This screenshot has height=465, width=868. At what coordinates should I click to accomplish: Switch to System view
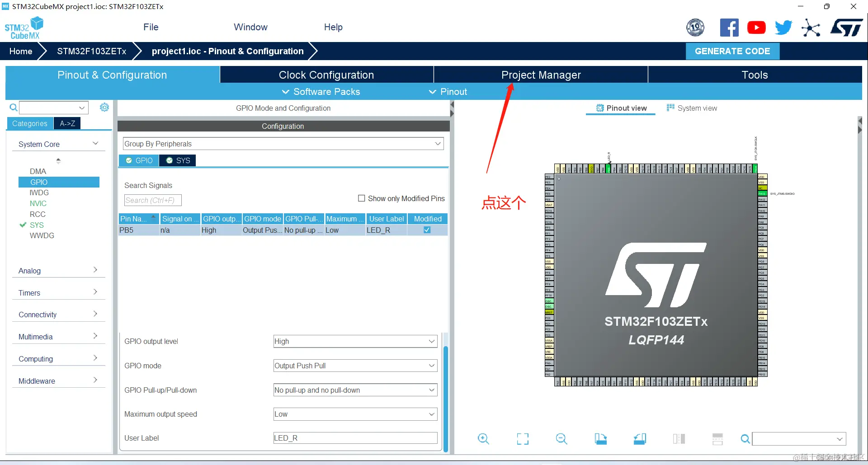pos(692,108)
